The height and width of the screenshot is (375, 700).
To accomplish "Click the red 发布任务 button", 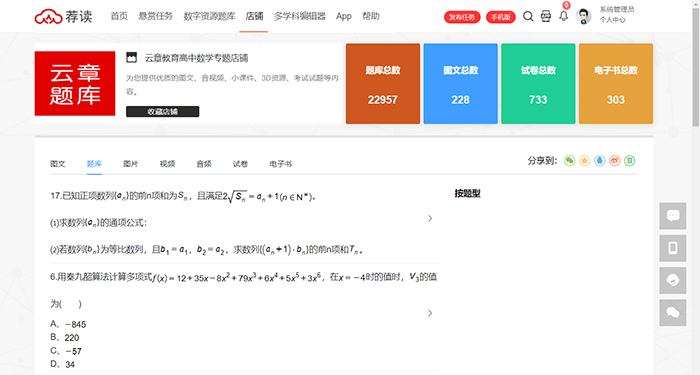I will pyautogui.click(x=462, y=17).
